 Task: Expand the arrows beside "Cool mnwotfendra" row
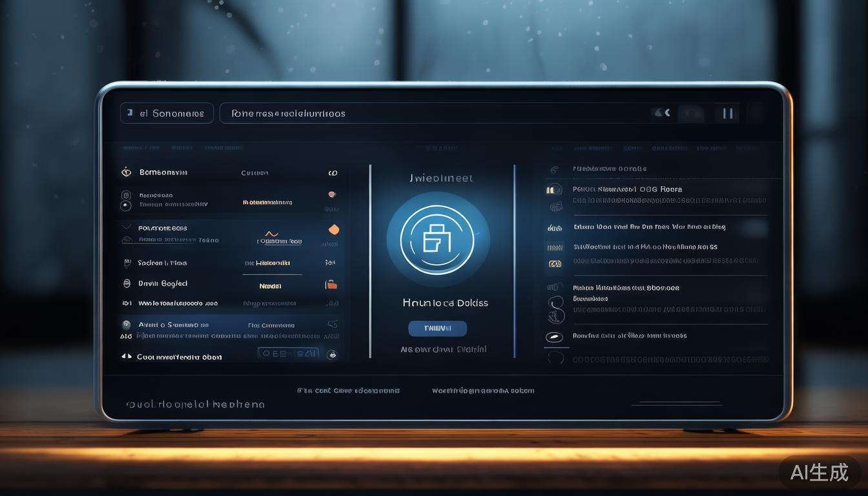click(126, 356)
